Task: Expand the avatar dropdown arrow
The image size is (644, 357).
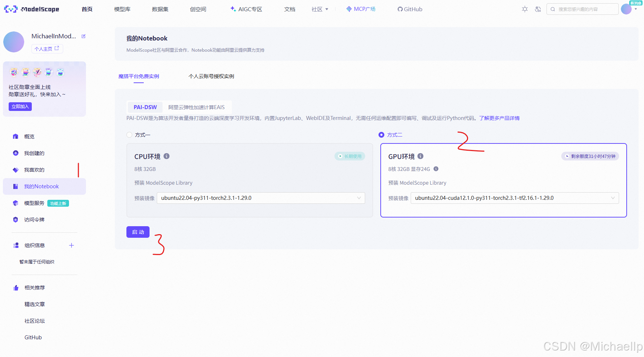Action: 636,9
